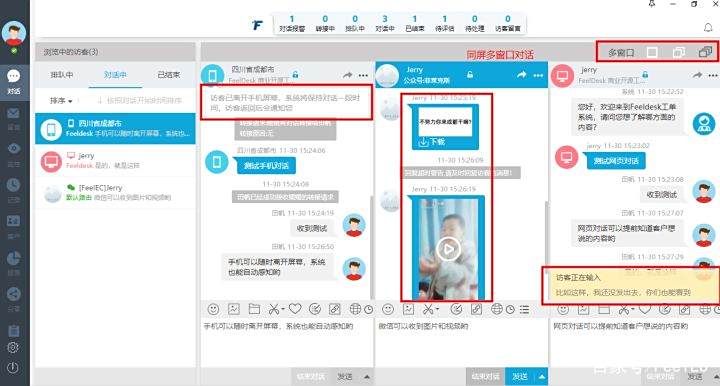Open more options for 四川省成都市 conversation
The width and height of the screenshot is (720, 386).
pos(363,75)
